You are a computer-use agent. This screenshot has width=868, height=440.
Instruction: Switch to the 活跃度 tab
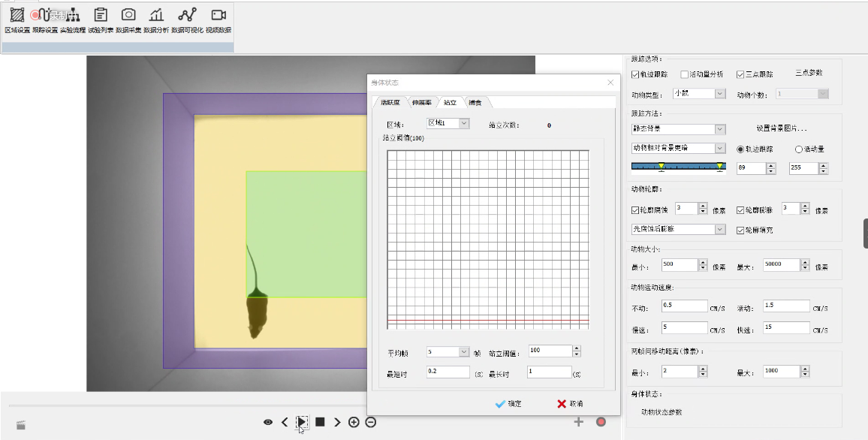390,102
